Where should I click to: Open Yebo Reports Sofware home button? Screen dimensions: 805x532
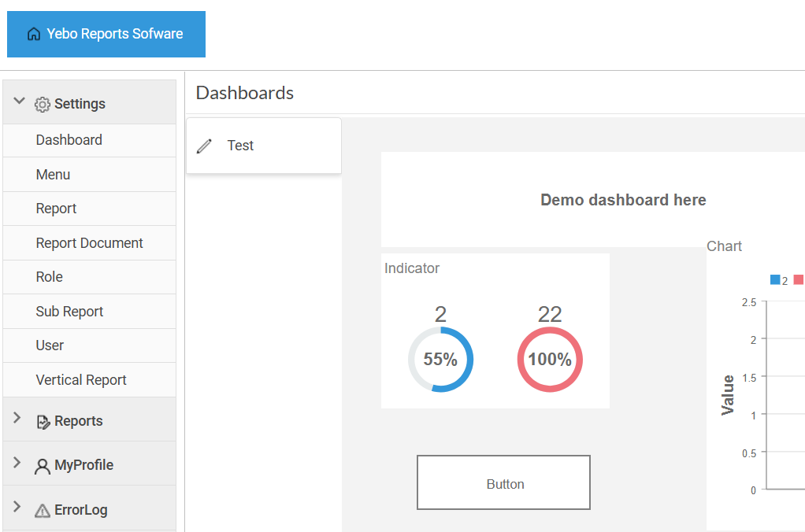coord(106,34)
